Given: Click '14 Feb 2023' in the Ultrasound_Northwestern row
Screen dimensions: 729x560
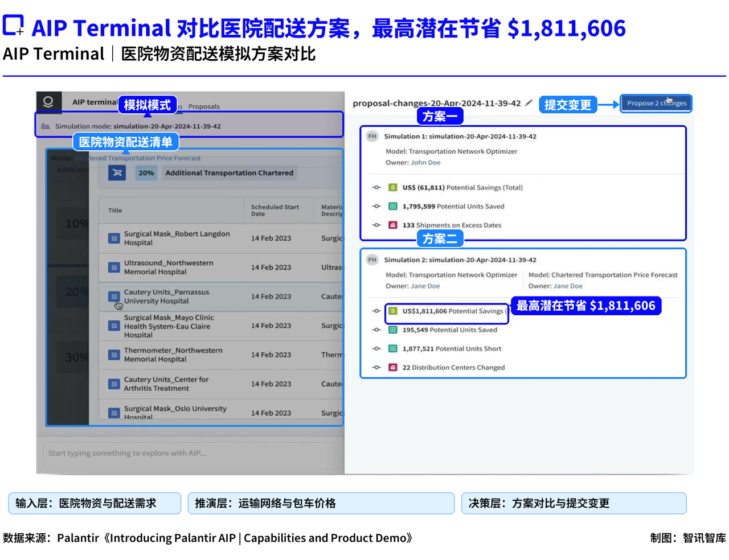Looking at the screenshot, I should click(x=271, y=267).
